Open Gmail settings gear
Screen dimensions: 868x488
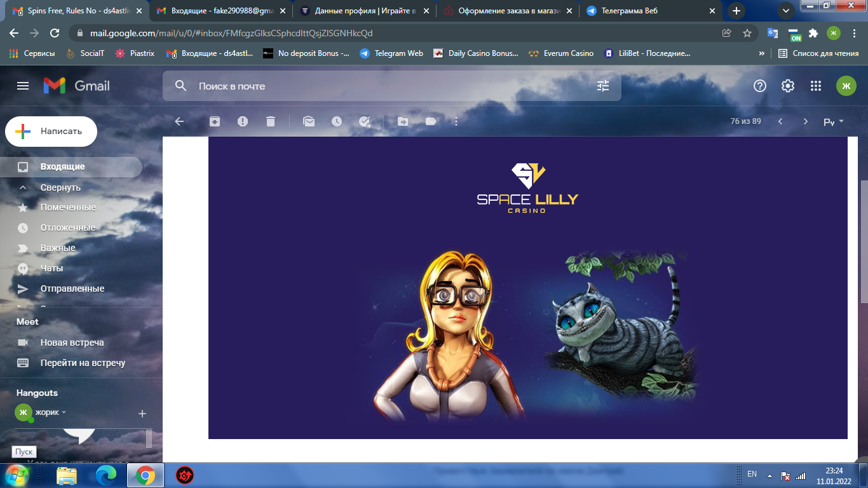pos(788,86)
